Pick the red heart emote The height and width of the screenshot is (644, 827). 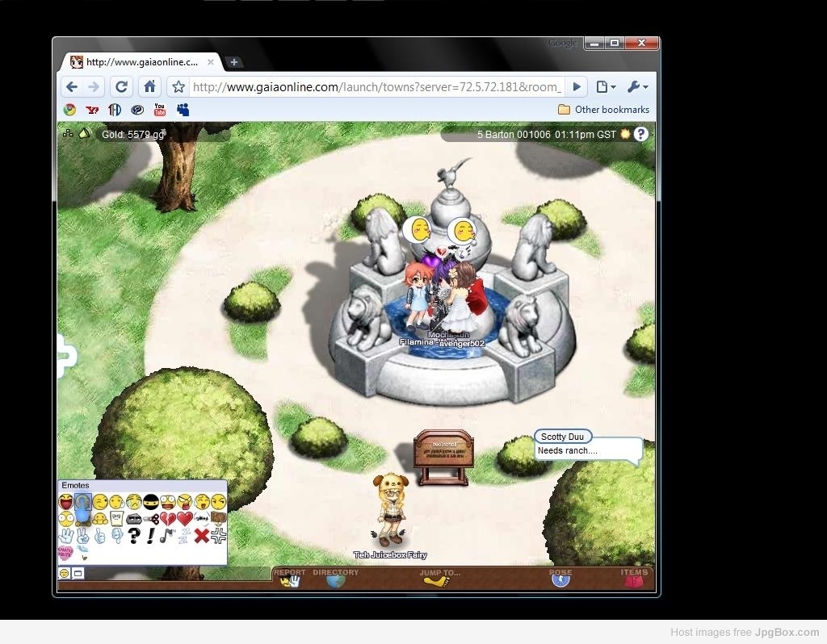click(x=185, y=519)
